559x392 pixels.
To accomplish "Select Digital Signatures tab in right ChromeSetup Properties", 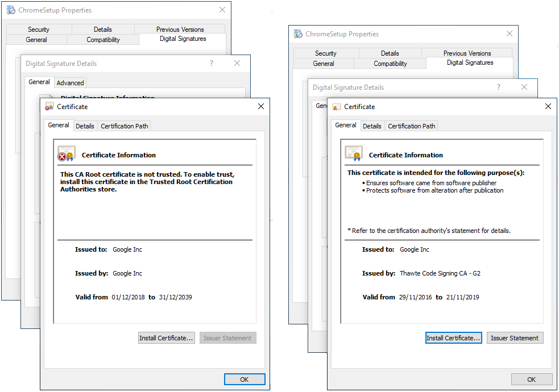I will pos(470,62).
